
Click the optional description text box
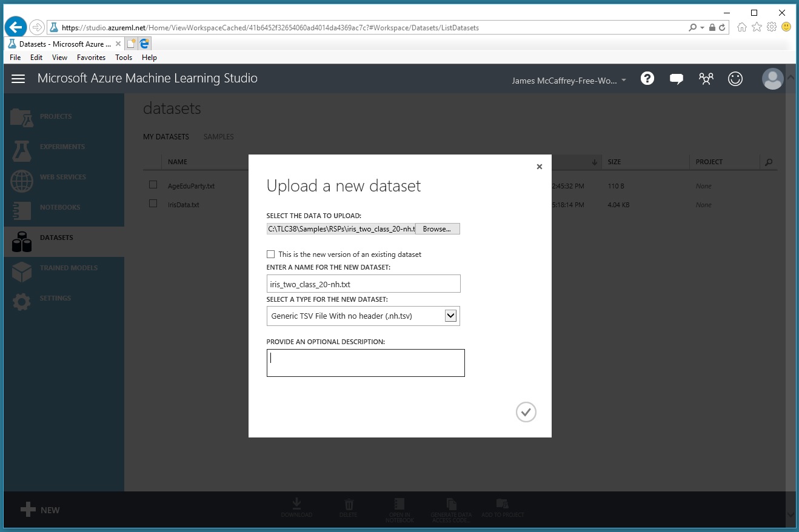366,363
